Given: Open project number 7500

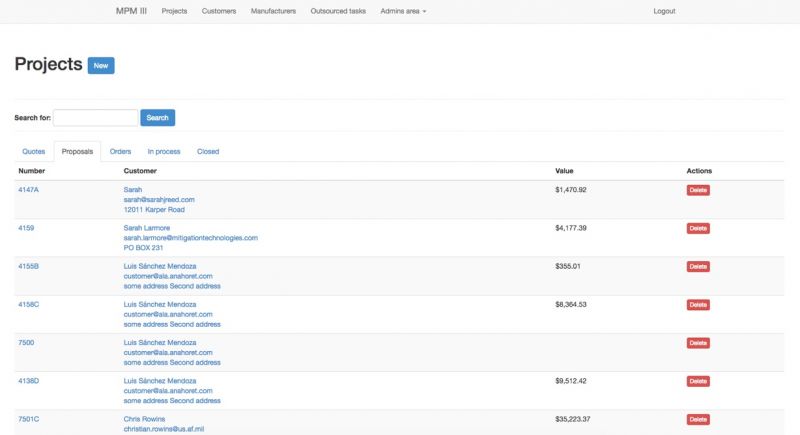Looking at the screenshot, I should point(26,343).
